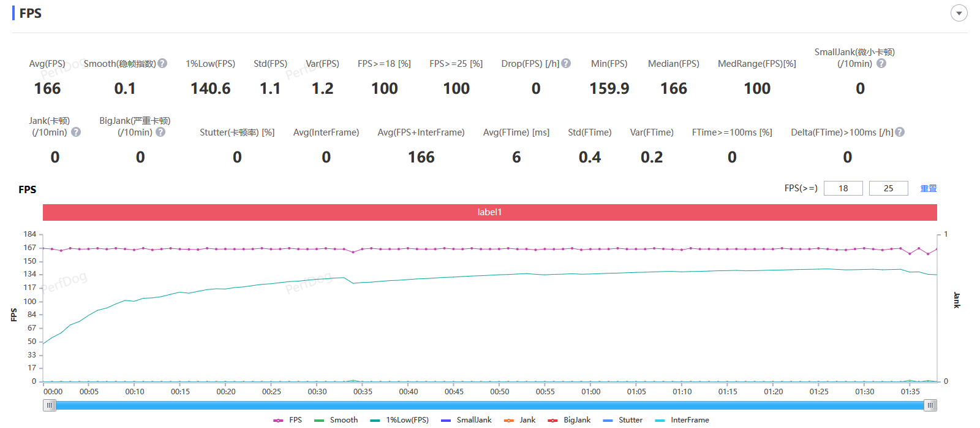Open the SmallJank help tooltip icon
The image size is (980, 428).
pyautogui.click(x=881, y=63)
